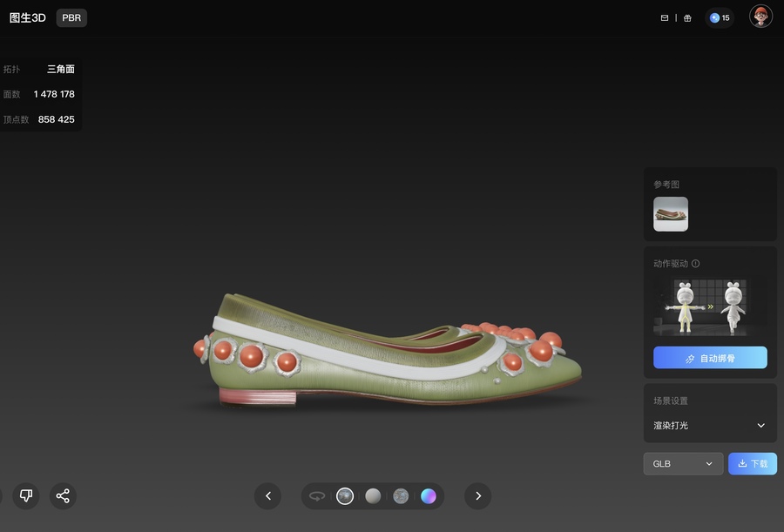The height and width of the screenshot is (532, 784).
Task: Select plain grey clay view
Action: pyautogui.click(x=373, y=496)
